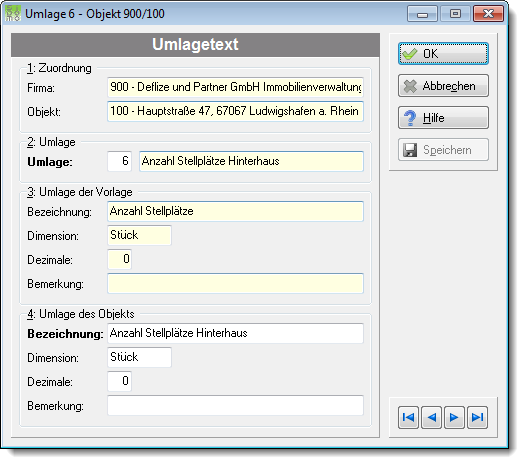Click the Objekt field with Hauptstraße 47
Image resolution: width=524 pixels, height=464 pixels.
pyautogui.click(x=235, y=111)
